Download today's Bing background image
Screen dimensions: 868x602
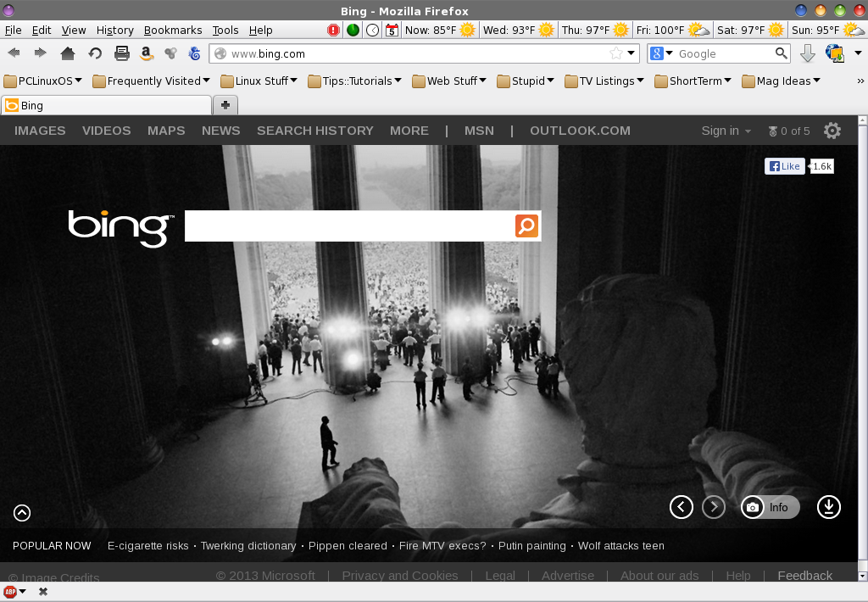pyautogui.click(x=828, y=507)
